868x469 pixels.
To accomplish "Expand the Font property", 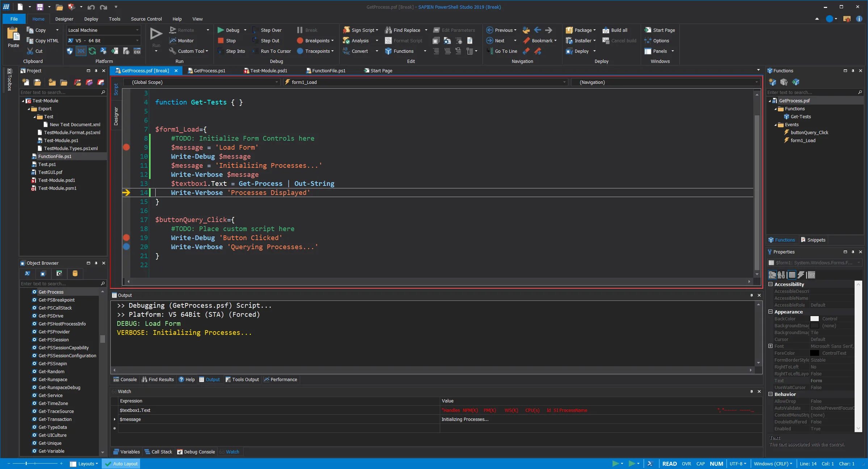I will (x=771, y=346).
